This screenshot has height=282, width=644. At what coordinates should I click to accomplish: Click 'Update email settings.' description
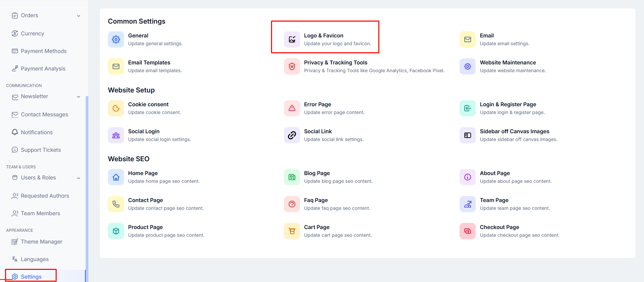point(504,44)
